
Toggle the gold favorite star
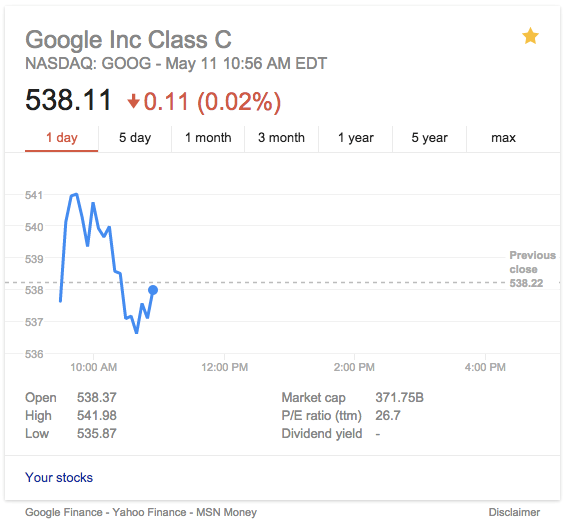[x=530, y=36]
